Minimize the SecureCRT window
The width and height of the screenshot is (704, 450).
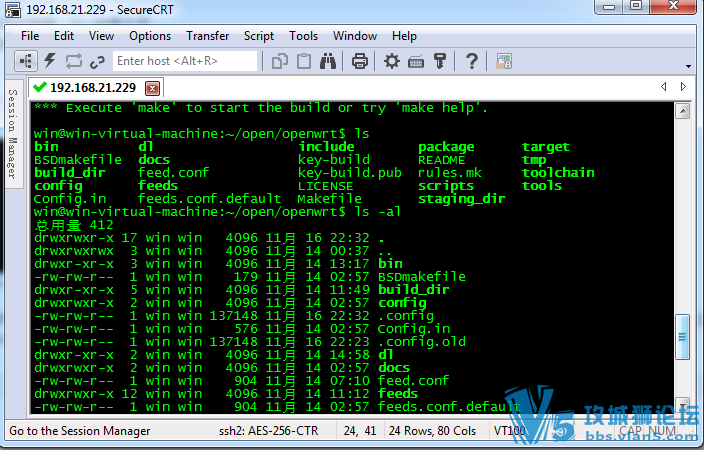pos(609,6)
